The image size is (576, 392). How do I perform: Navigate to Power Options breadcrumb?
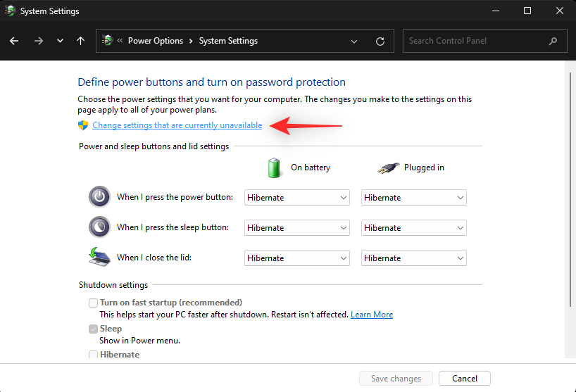[156, 41]
